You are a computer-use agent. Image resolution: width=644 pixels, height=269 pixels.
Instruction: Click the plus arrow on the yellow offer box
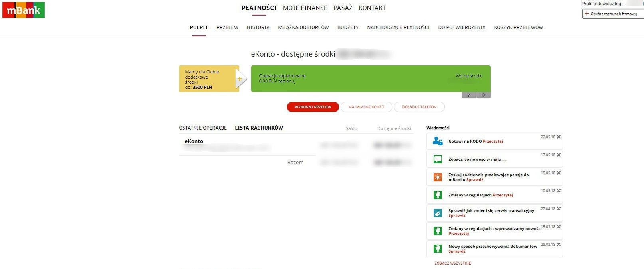[240, 79]
